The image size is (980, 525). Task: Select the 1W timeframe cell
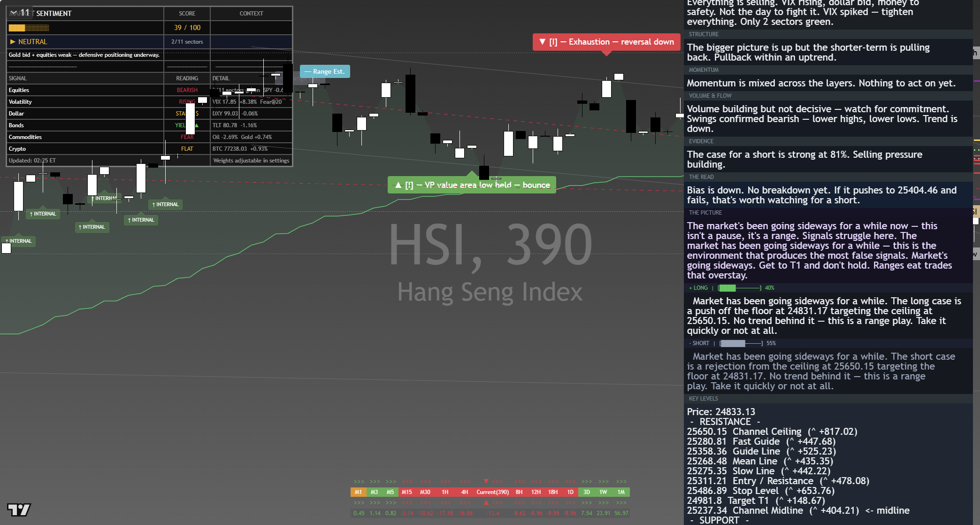click(x=604, y=492)
